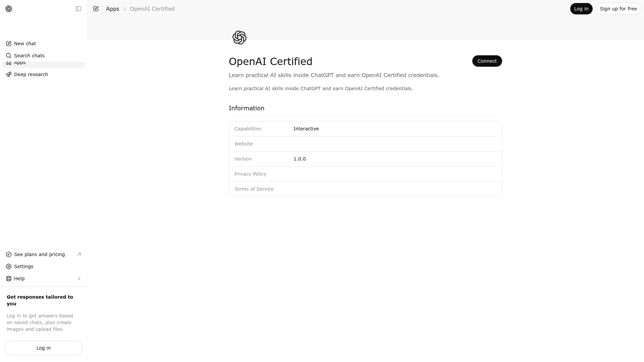Select the Apps sidebar item
The image size is (644, 362).
pyautogui.click(x=44, y=64)
